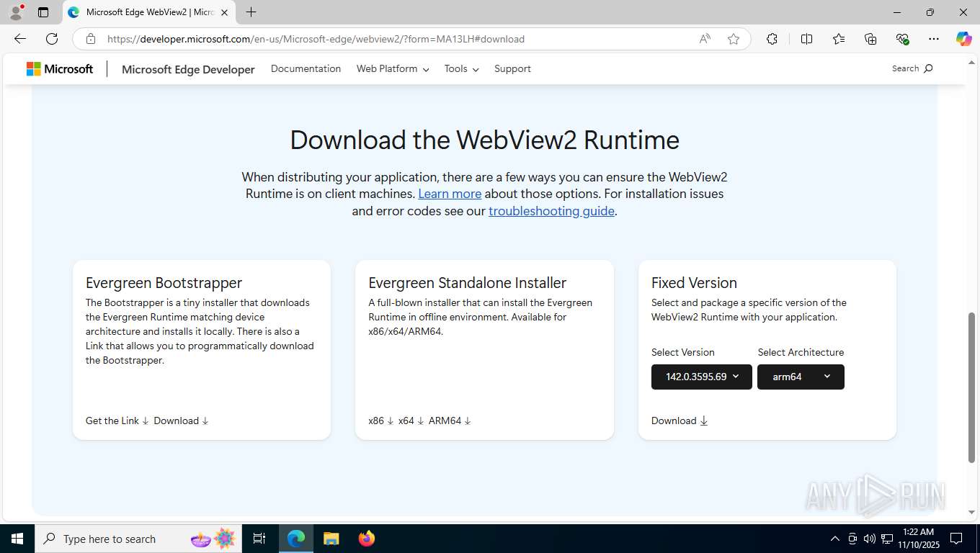Click the Microsoft logo

60,69
